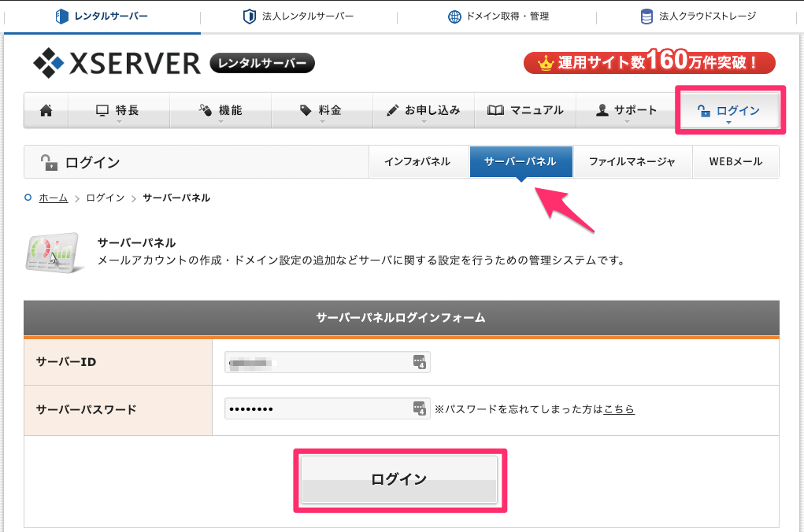This screenshot has width=804, height=532.
Task: Expand the サポート dropdown menu
Action: coord(627,110)
